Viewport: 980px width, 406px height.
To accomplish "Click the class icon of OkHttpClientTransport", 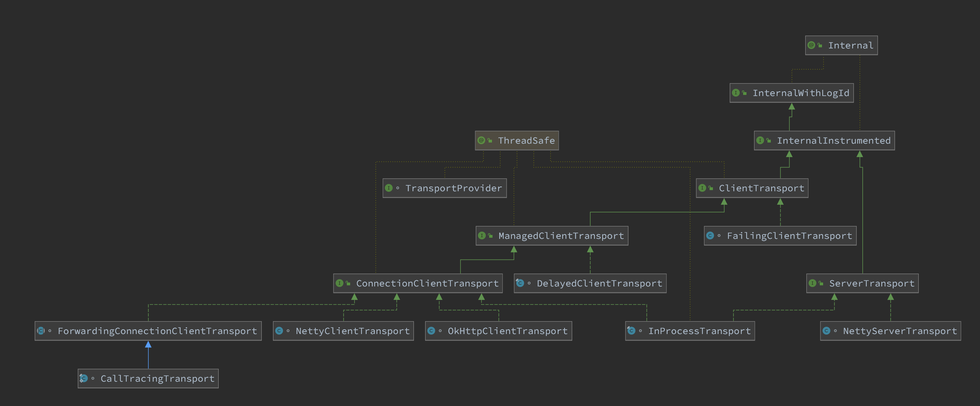I will click(x=432, y=331).
